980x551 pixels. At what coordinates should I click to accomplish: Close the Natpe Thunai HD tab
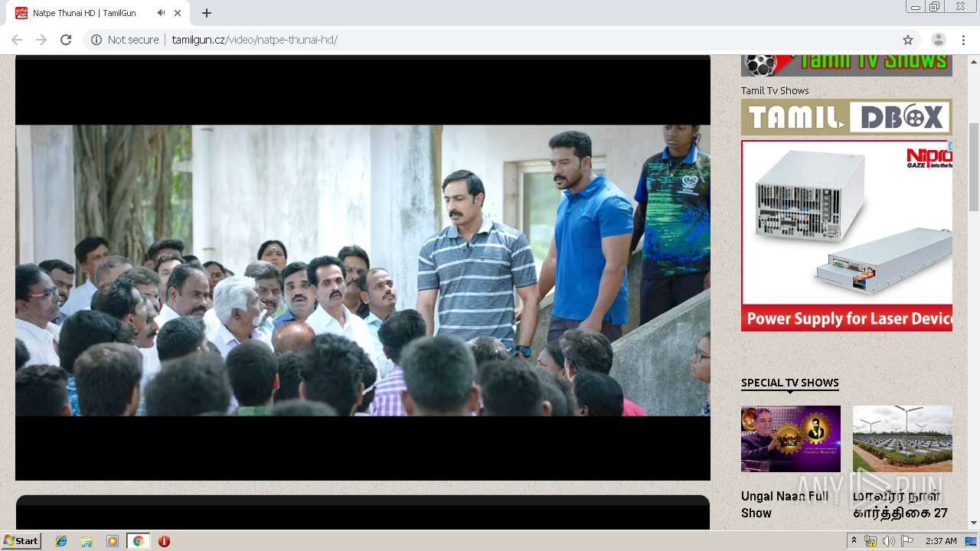pos(178,13)
